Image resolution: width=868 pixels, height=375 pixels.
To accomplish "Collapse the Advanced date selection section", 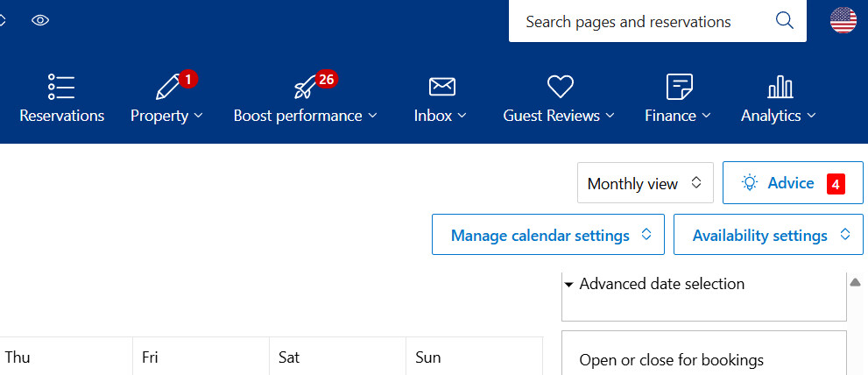I will 568,285.
